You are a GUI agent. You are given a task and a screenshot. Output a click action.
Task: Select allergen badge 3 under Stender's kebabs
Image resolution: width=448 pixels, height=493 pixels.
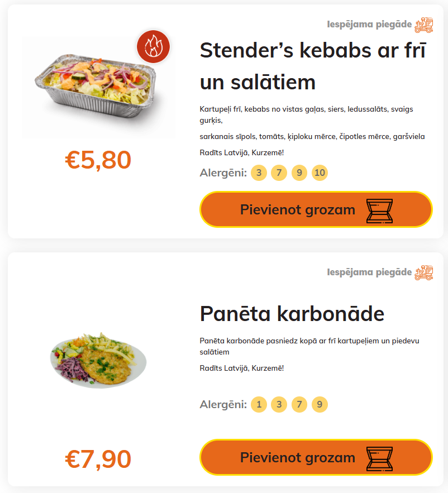point(259,173)
